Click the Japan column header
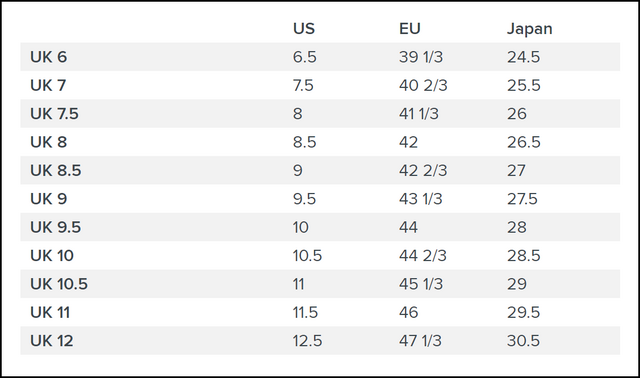The width and height of the screenshot is (640, 378). click(529, 29)
